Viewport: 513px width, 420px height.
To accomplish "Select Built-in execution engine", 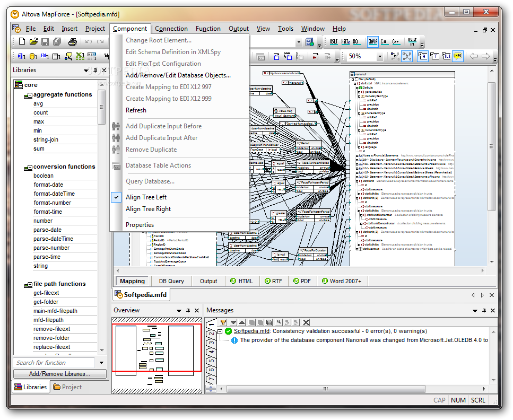I will (x=412, y=41).
